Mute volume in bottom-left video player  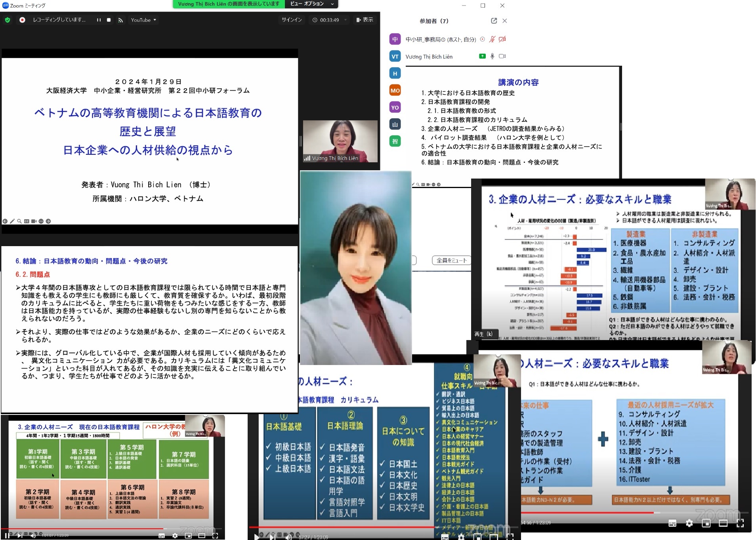click(33, 535)
